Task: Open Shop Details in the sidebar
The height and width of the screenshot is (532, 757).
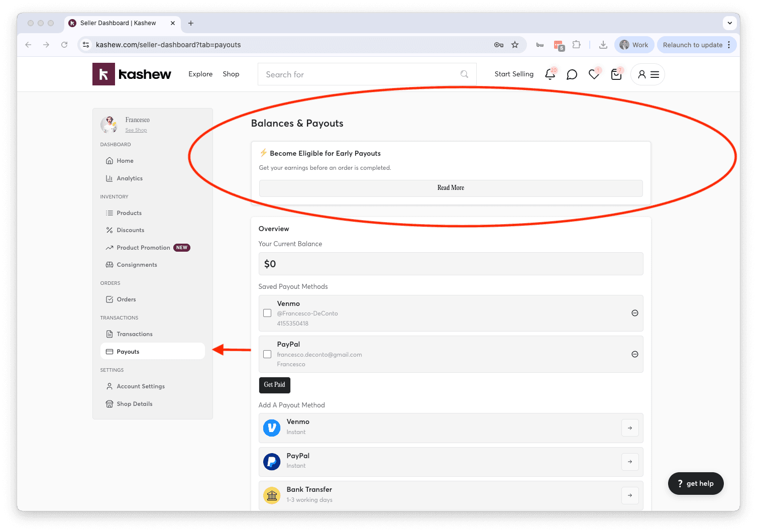Action: (153, 404)
